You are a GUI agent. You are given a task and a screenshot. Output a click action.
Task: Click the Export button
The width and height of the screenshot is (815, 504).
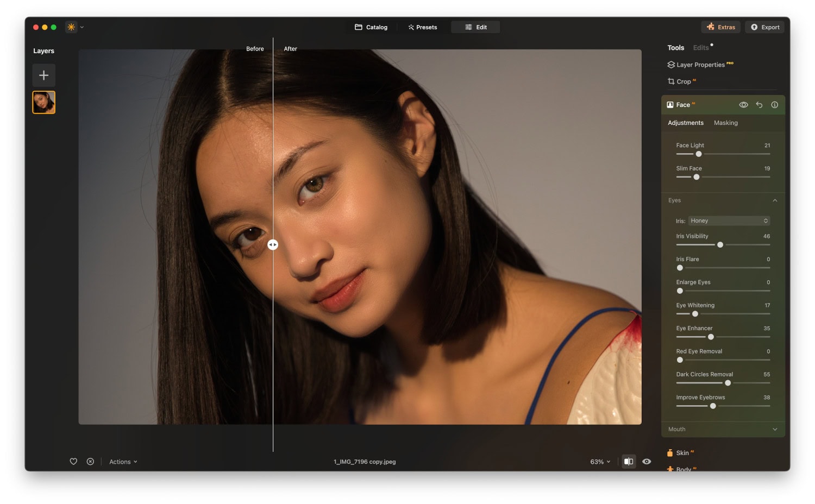click(x=764, y=27)
